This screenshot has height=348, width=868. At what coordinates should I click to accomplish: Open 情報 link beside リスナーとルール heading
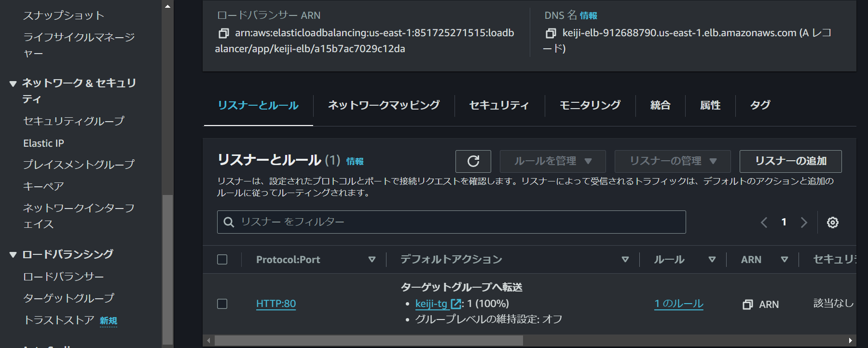coord(355,161)
